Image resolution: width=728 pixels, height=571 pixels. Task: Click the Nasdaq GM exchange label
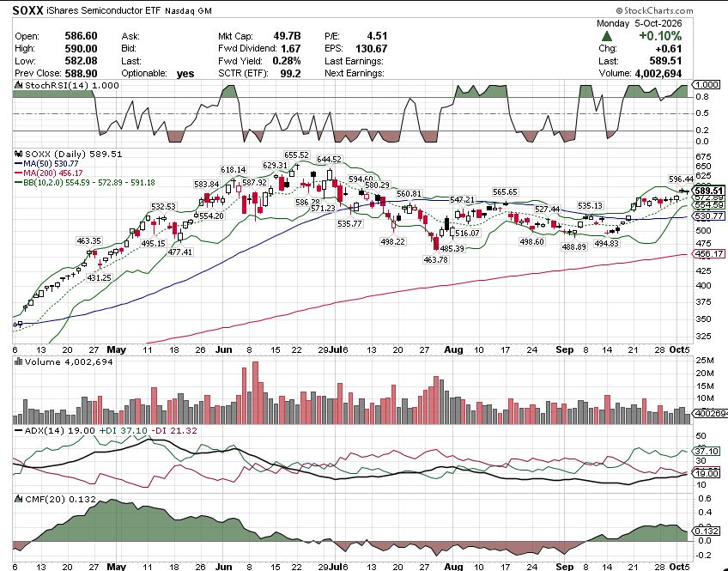pyautogui.click(x=188, y=10)
